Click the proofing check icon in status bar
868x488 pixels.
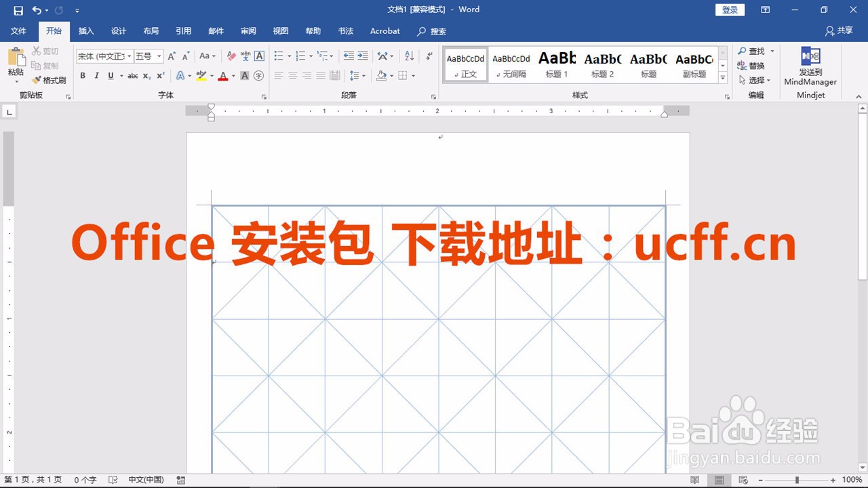point(113,480)
